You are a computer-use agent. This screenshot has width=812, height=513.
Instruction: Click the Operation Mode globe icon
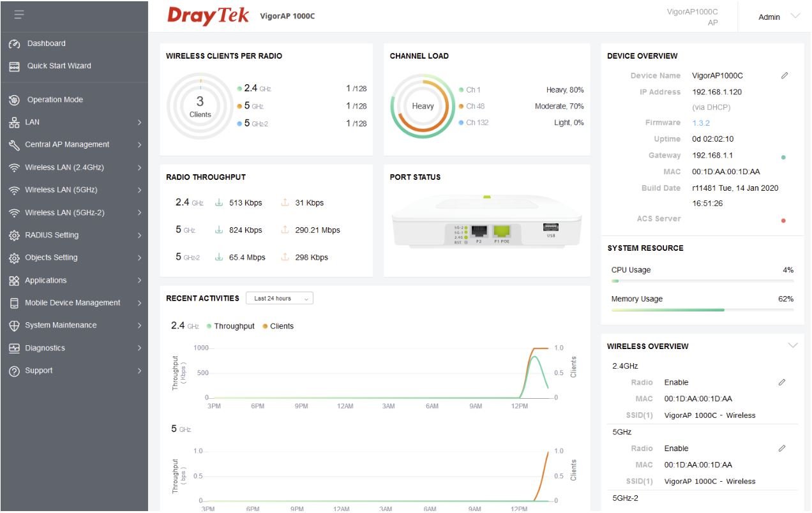(15, 100)
